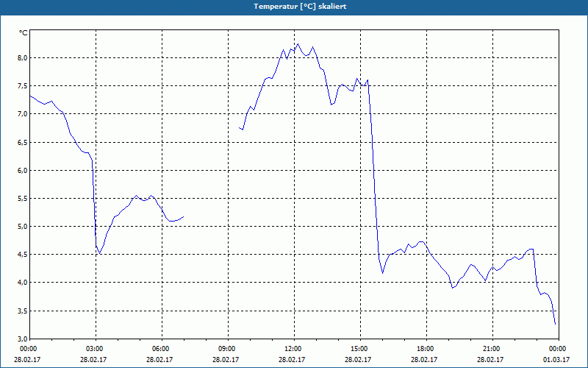Select the "21:00" time axis label
Screen dimensions: 588x368
click(492, 349)
